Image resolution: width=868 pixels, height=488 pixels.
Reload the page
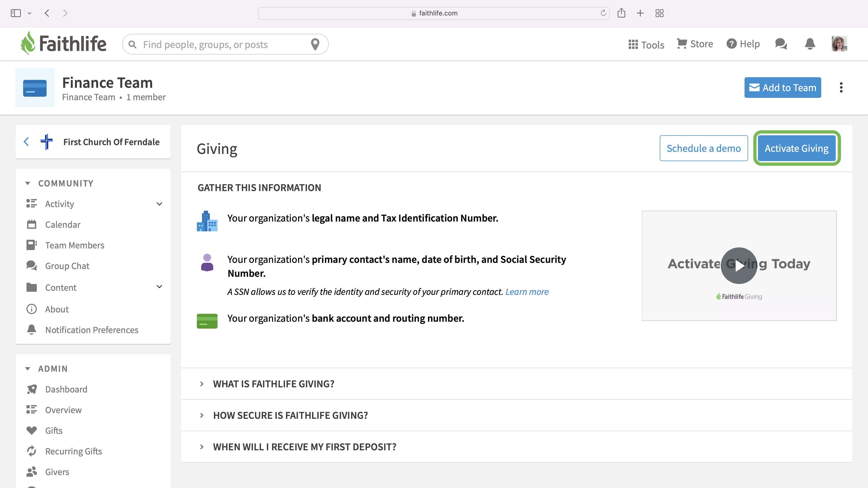[603, 13]
